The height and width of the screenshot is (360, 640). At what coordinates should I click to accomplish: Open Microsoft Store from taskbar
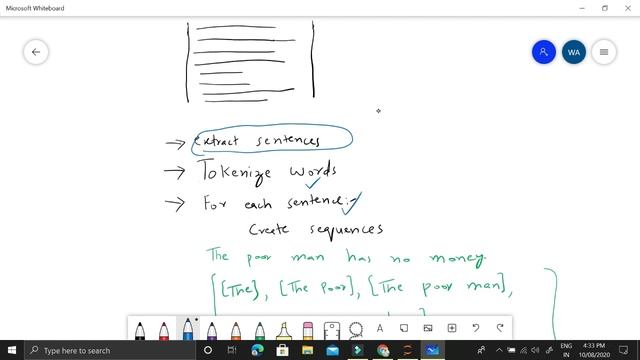click(282, 350)
